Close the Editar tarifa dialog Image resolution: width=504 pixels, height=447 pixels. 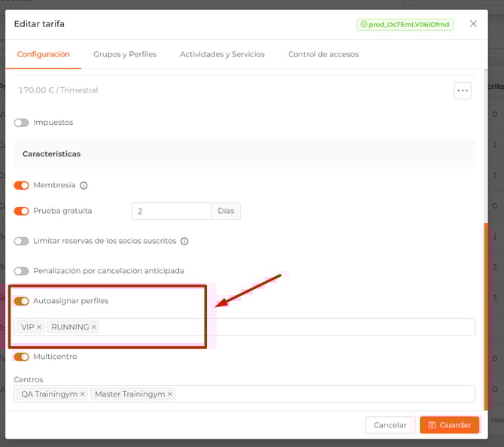pos(473,24)
